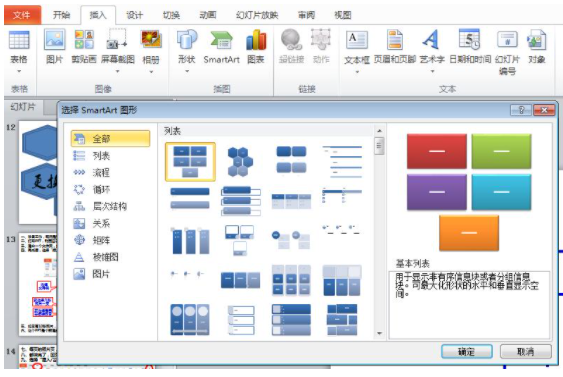
Task: Choose the hexagon cluster SmartArt layout thumbnail
Action: point(241,162)
